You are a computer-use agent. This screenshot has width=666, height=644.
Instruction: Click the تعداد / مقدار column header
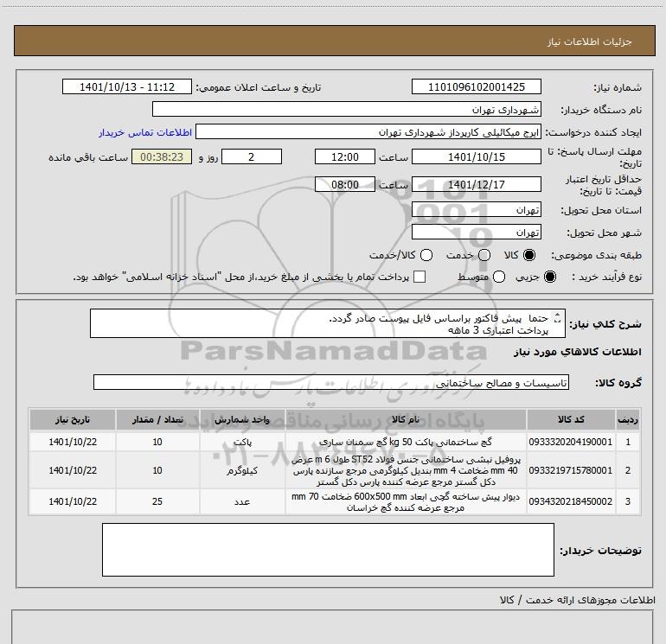click(157, 419)
